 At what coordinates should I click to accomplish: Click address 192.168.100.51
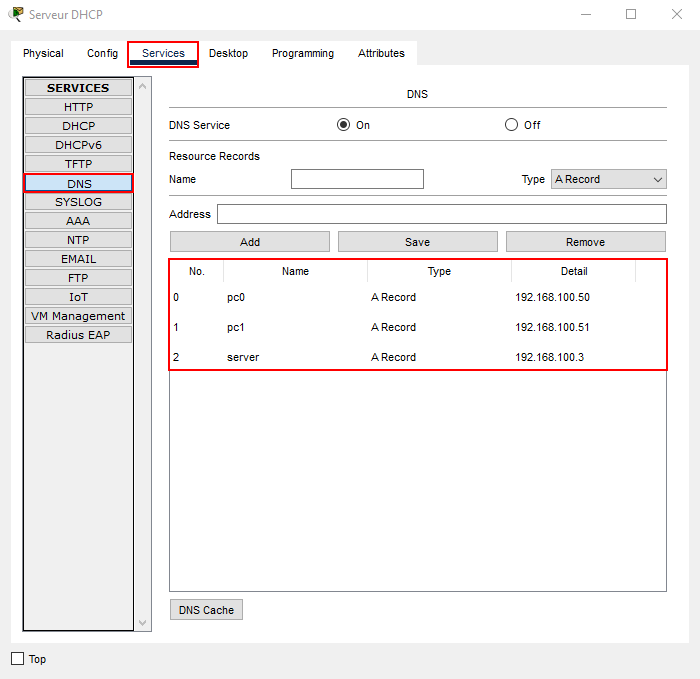(552, 327)
